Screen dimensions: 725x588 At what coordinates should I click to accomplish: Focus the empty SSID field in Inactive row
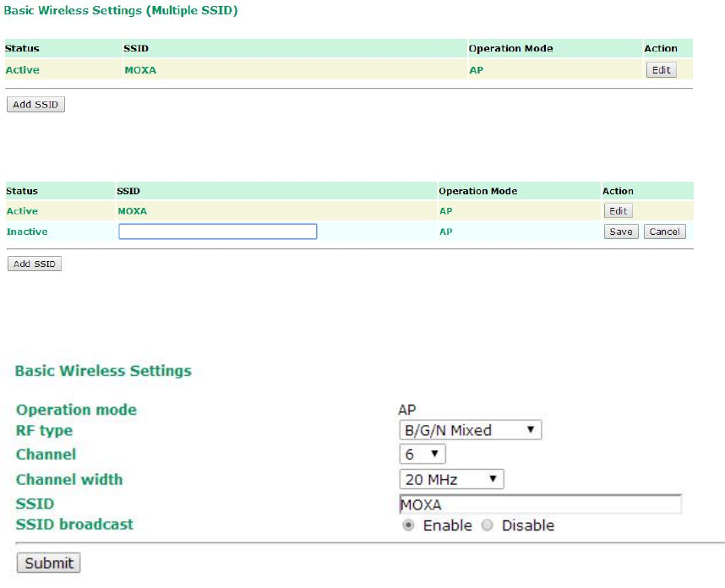point(218,231)
